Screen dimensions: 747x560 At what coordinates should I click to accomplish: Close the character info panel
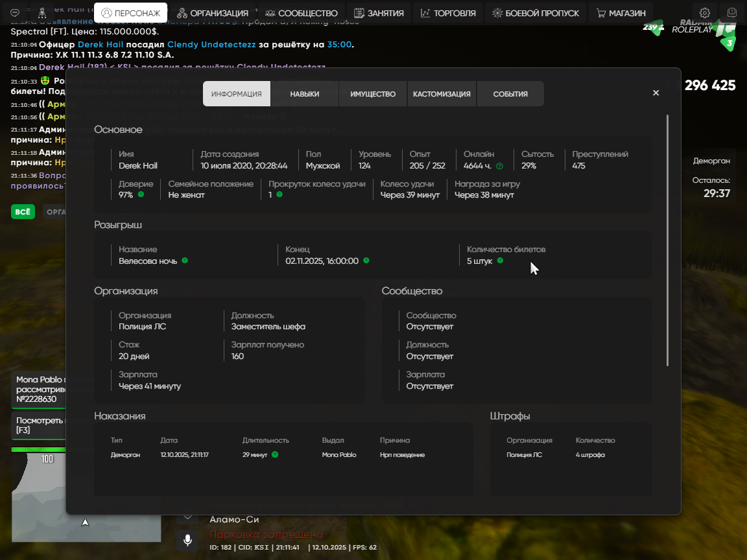656,93
